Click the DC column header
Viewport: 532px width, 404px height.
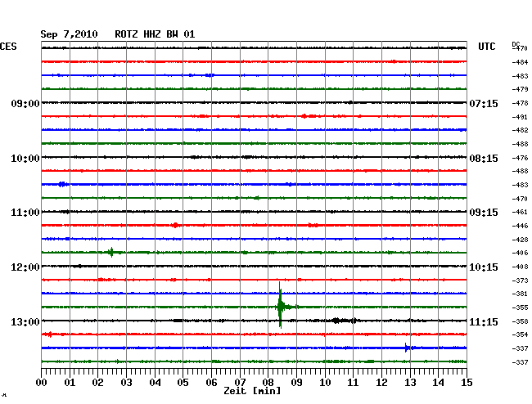[x=516, y=44]
